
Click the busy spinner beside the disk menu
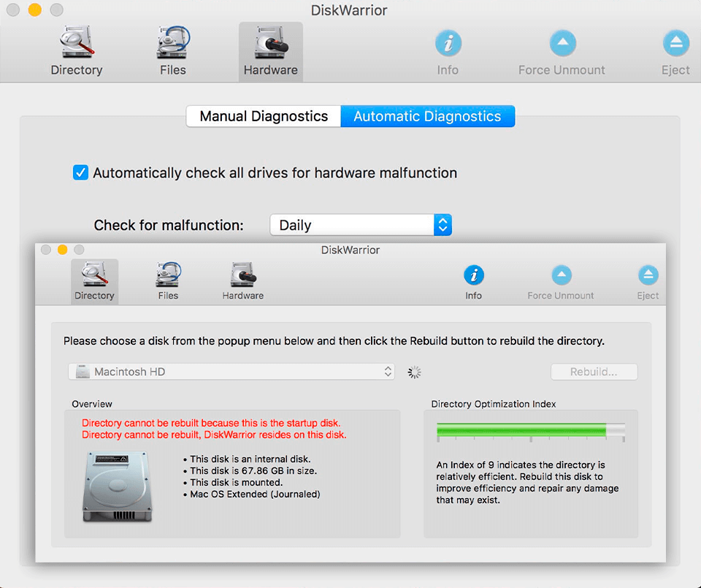415,372
